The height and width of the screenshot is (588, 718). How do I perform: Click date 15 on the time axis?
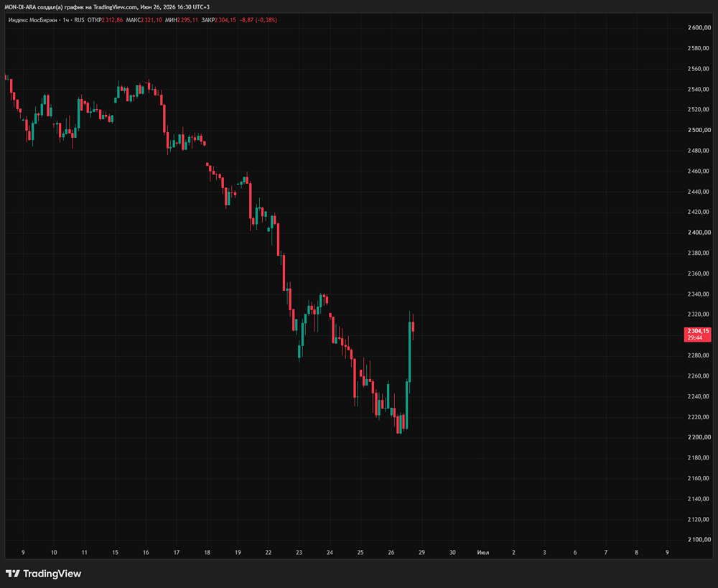pos(115,553)
